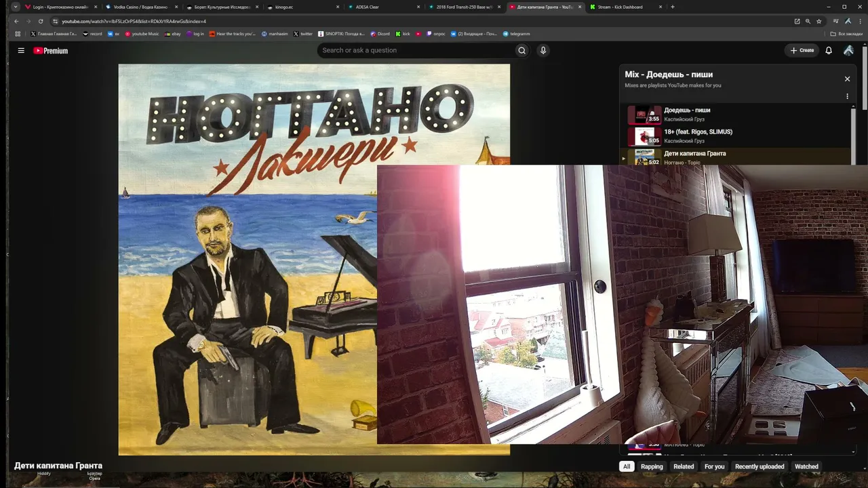Switch to the ADESA Clear tab
868x488 pixels.
pos(382,7)
